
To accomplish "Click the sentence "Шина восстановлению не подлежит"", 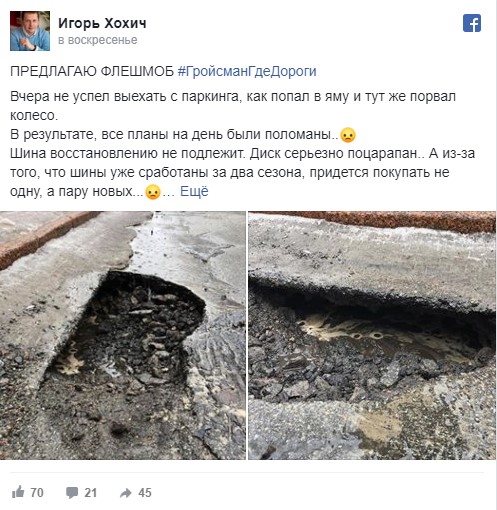I will coord(128,154).
